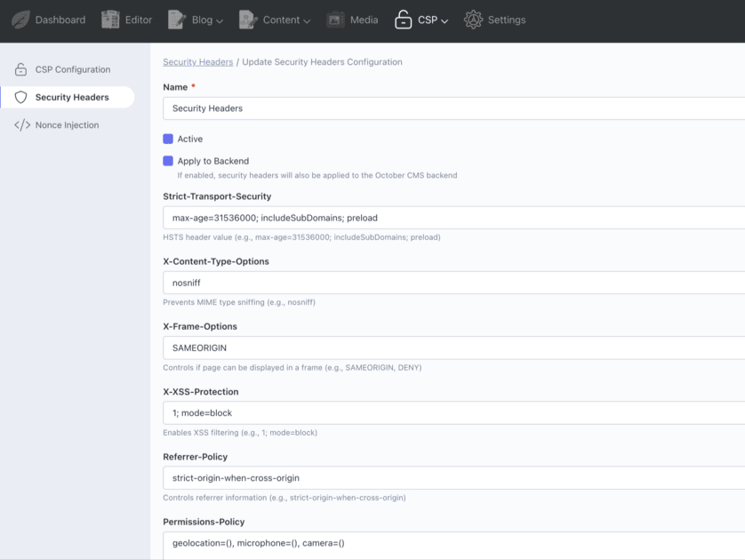
Task: Click into the X-Frame-Options field
Action: [453, 348]
